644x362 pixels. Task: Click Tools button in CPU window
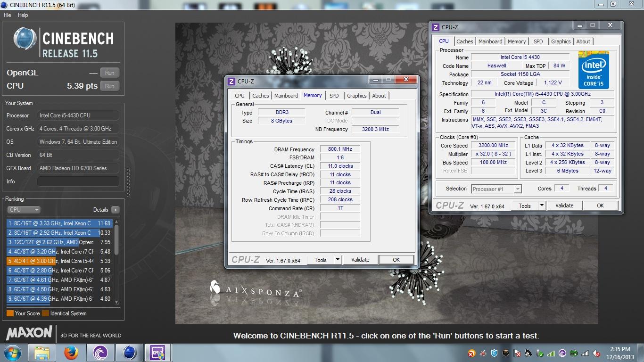pos(525,206)
